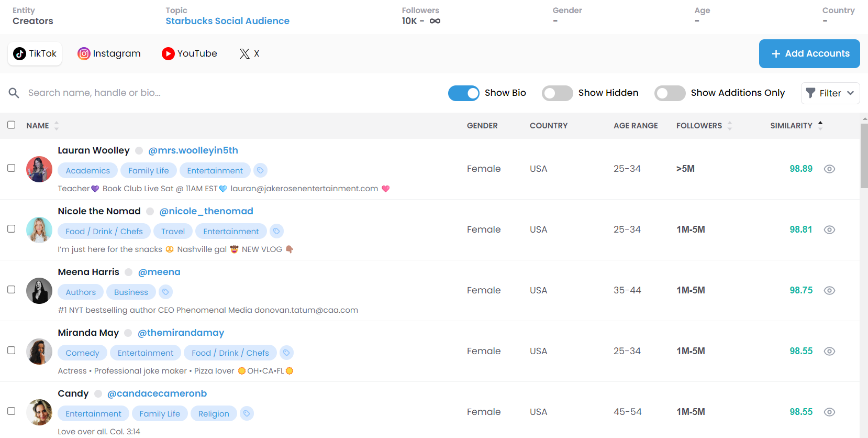The width and height of the screenshot is (868, 438).
Task: Click the Religion tag on Candy
Action: pyautogui.click(x=214, y=413)
